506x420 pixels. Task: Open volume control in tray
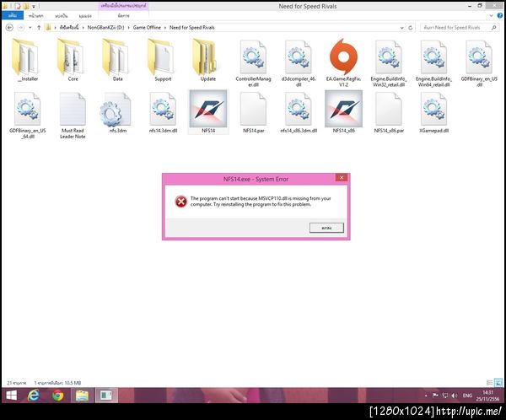tap(455, 396)
